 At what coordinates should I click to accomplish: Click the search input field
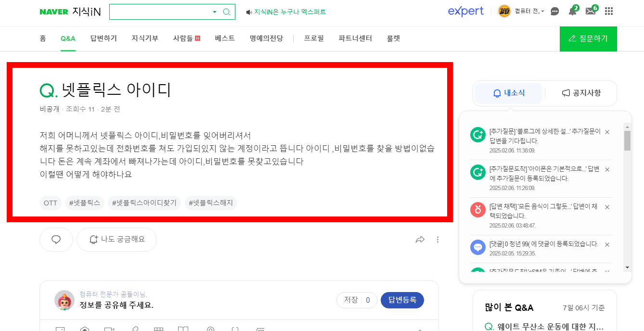point(160,12)
